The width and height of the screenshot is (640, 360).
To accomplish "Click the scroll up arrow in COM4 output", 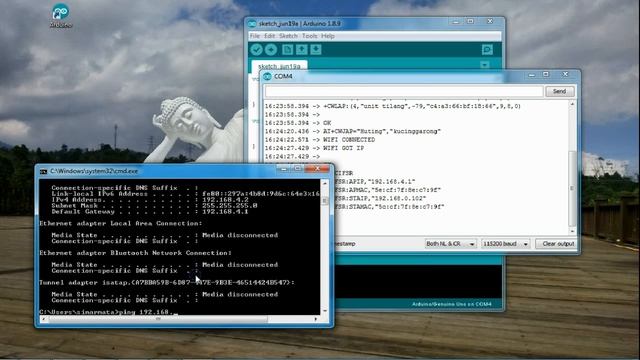I will pyautogui.click(x=572, y=104).
